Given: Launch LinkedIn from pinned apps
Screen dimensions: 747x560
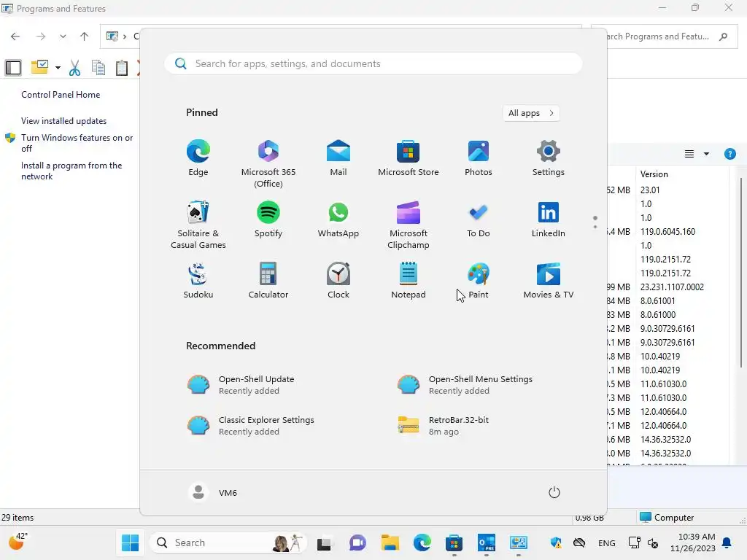Looking at the screenshot, I should [549, 219].
